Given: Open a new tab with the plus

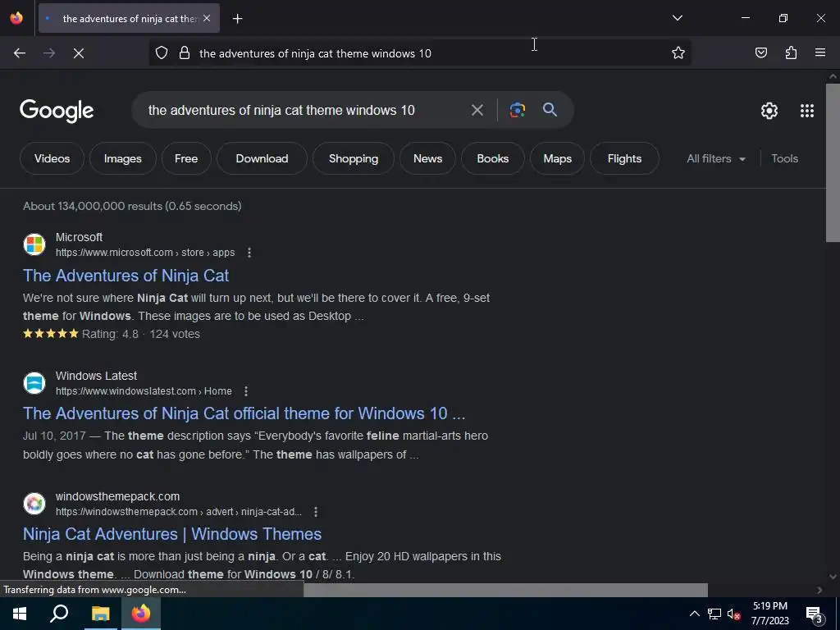Looking at the screenshot, I should coord(237,19).
